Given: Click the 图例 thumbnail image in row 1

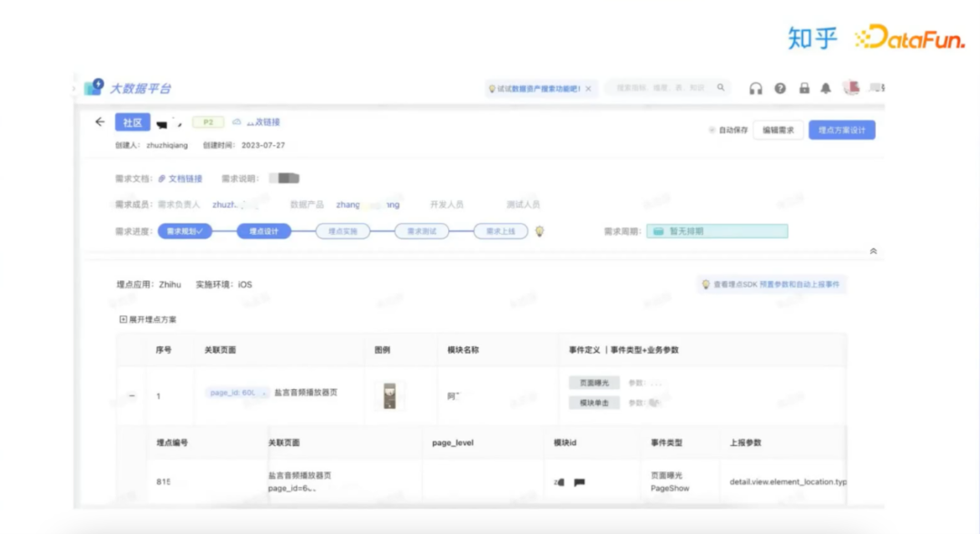Looking at the screenshot, I should coord(390,394).
